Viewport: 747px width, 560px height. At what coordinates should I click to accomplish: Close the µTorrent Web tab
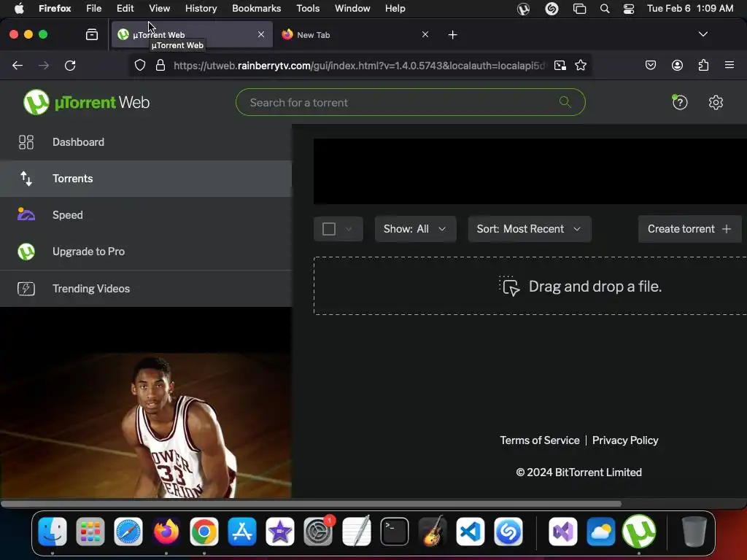pyautogui.click(x=261, y=34)
